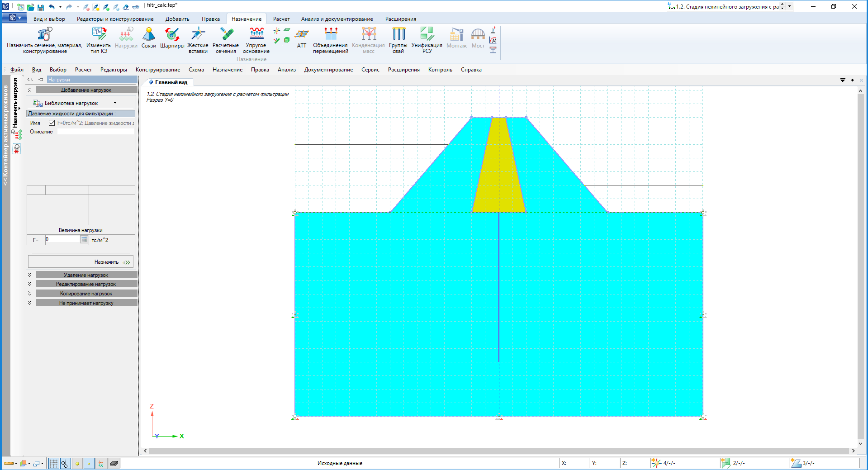Toggle the Имя checkbox in loads panel
Screen dimensions: 868x470
52,123
